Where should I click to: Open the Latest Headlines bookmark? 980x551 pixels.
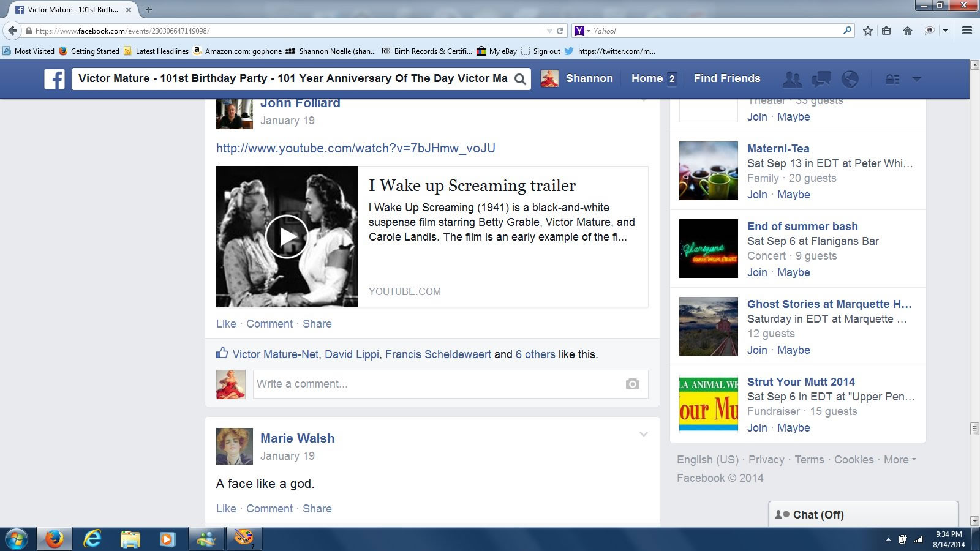tap(157, 51)
